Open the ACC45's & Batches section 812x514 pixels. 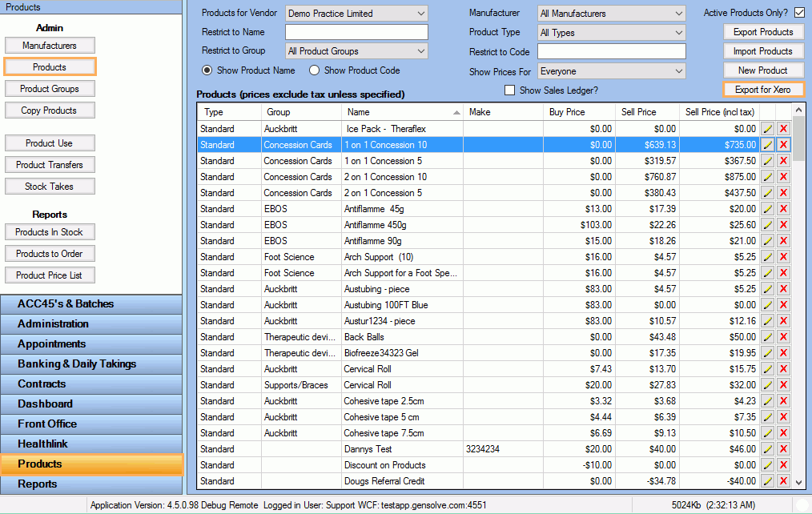(91, 304)
